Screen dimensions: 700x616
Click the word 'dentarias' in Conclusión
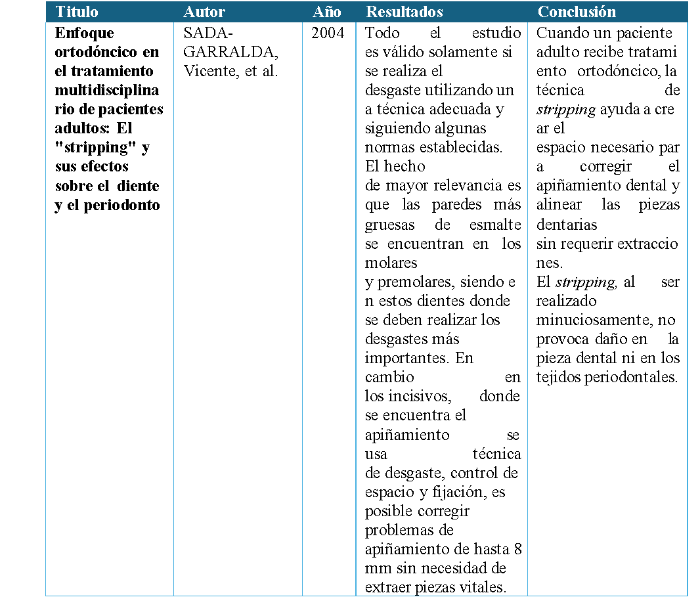(567, 225)
